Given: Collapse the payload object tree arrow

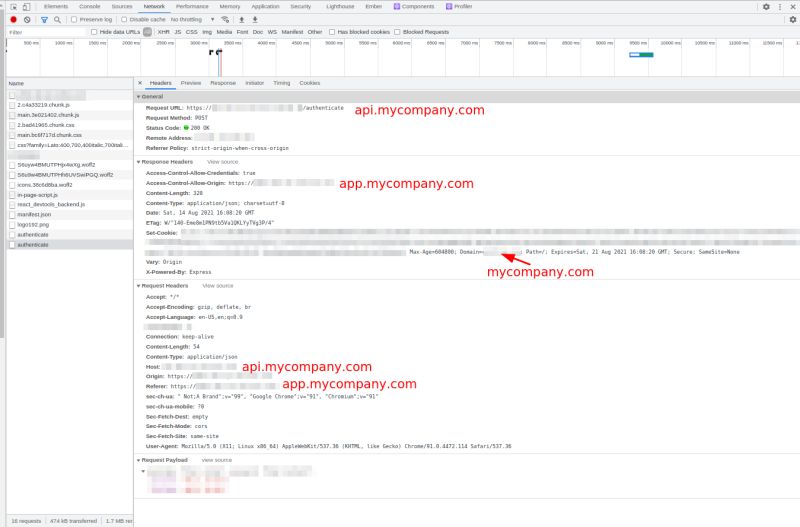Looking at the screenshot, I should (143, 471).
